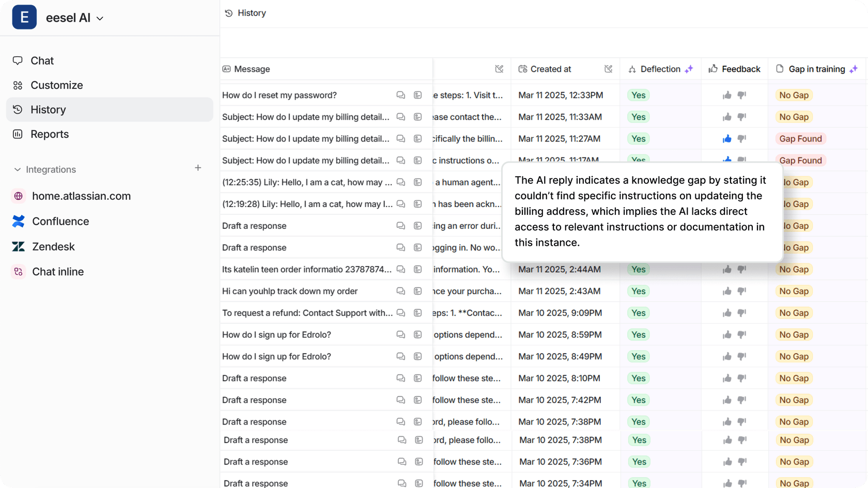Open the Zendesk integration
The image size is (868, 488).
pyautogui.click(x=53, y=247)
